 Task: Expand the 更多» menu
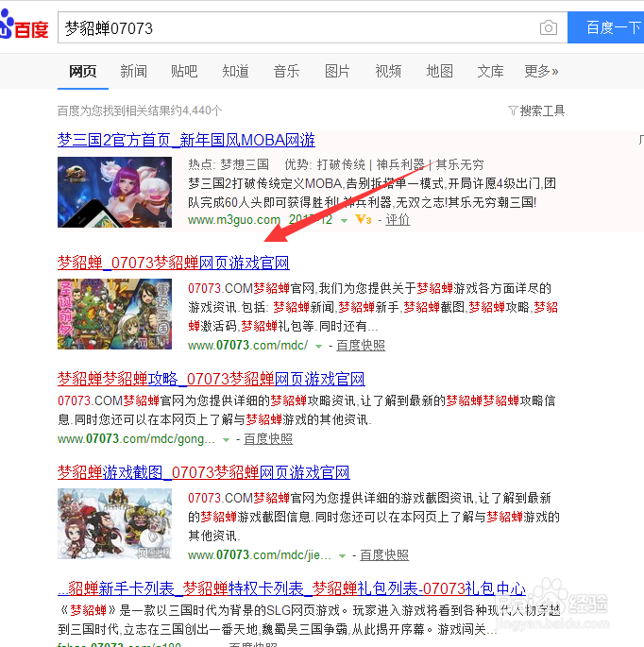pos(541,72)
